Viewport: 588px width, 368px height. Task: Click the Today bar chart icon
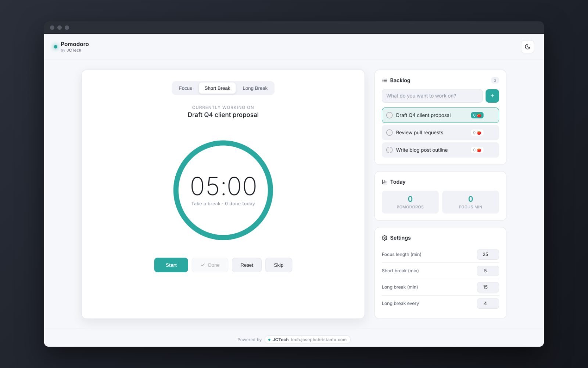point(384,182)
